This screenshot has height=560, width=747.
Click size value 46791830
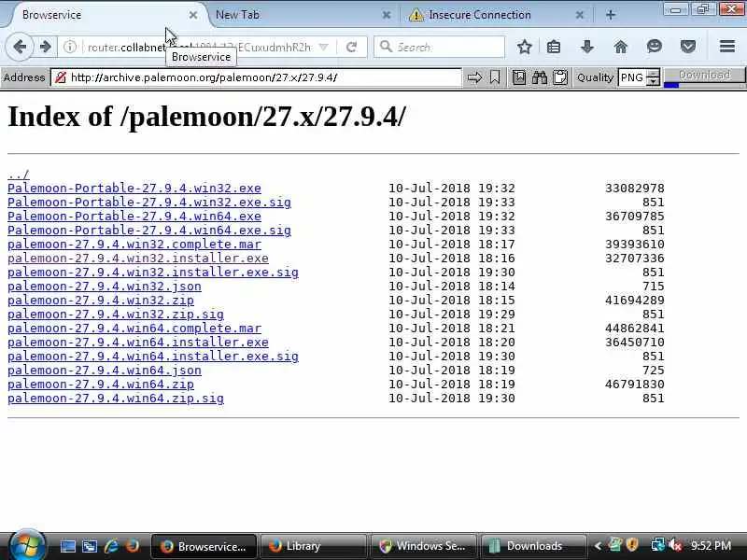(635, 384)
